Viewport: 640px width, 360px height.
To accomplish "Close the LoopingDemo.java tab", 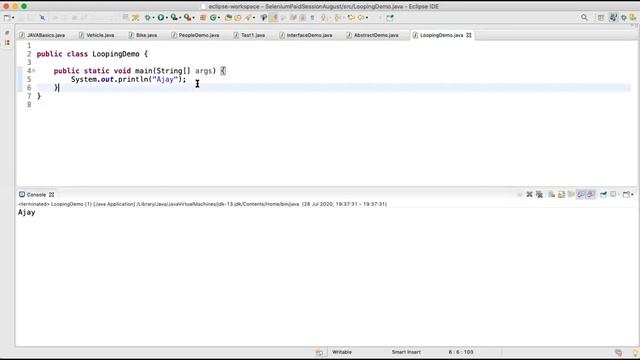I will pos(469,35).
